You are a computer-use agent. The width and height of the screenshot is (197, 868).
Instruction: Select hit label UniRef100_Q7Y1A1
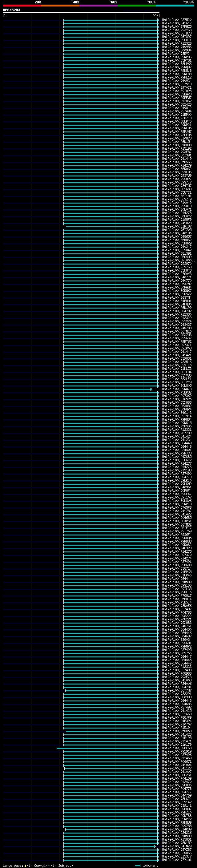click(176, 860)
